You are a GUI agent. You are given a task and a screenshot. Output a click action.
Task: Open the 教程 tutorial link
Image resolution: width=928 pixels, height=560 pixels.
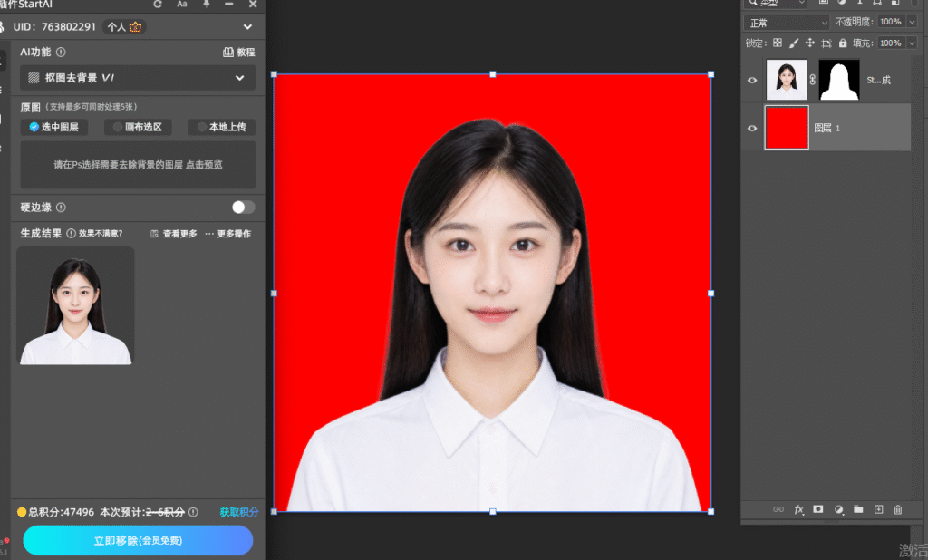click(x=239, y=52)
